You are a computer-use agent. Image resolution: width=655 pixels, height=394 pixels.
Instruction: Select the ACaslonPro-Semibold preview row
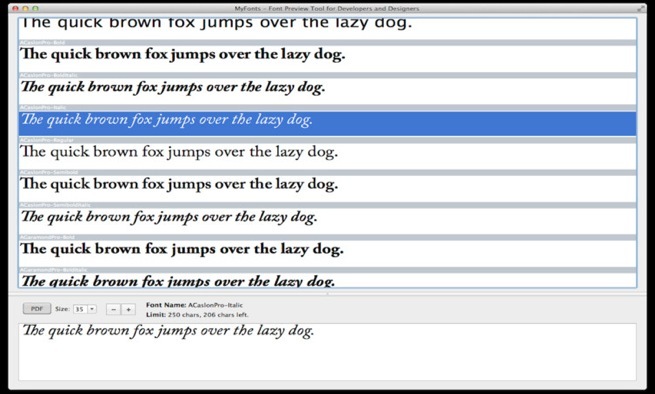click(x=328, y=188)
